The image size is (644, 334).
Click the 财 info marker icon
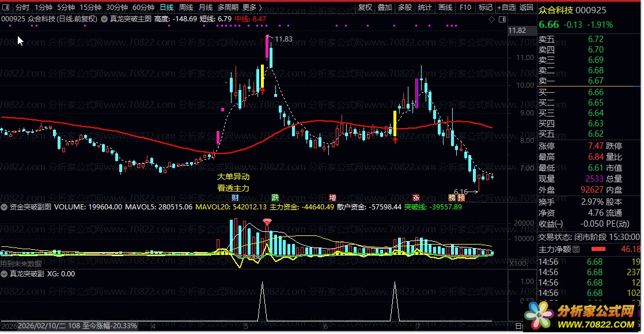pos(236,197)
